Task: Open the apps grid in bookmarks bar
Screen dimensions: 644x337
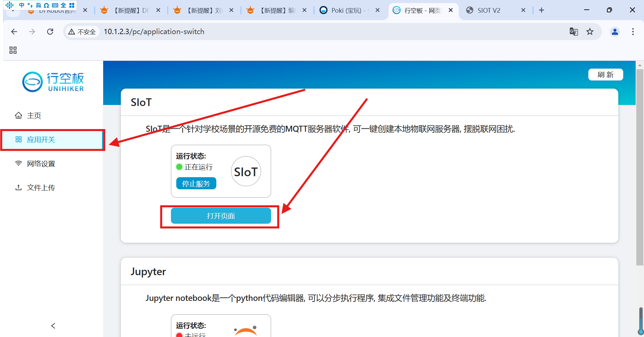Action: point(13,50)
